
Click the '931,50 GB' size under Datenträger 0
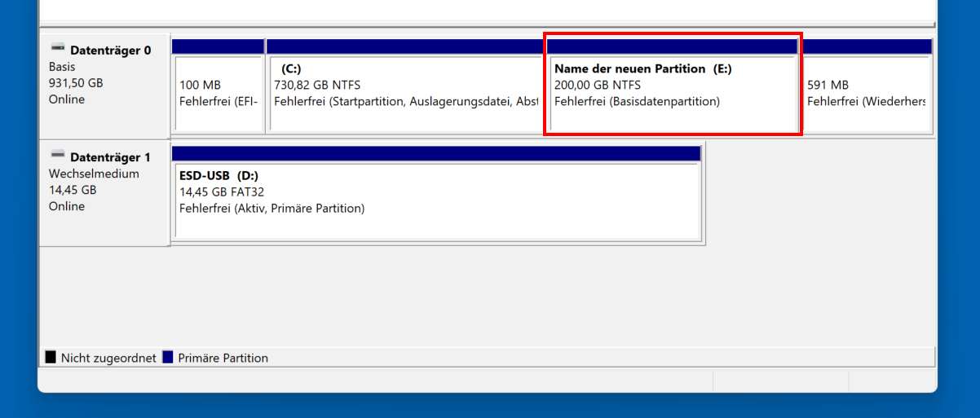point(76,83)
